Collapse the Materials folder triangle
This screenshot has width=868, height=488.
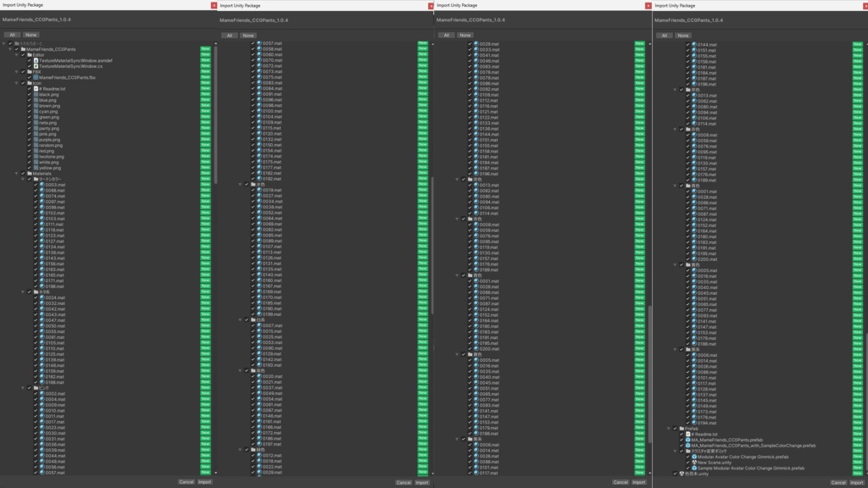coord(17,173)
